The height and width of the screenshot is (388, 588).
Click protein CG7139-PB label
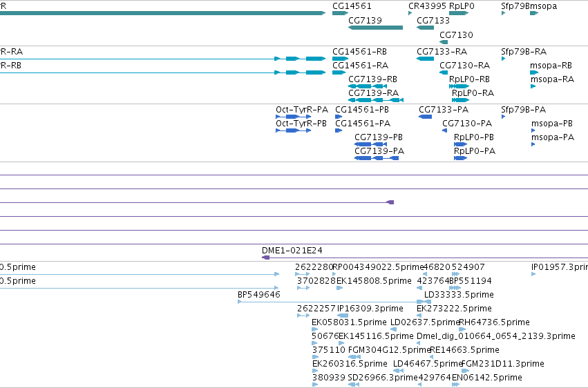click(379, 137)
